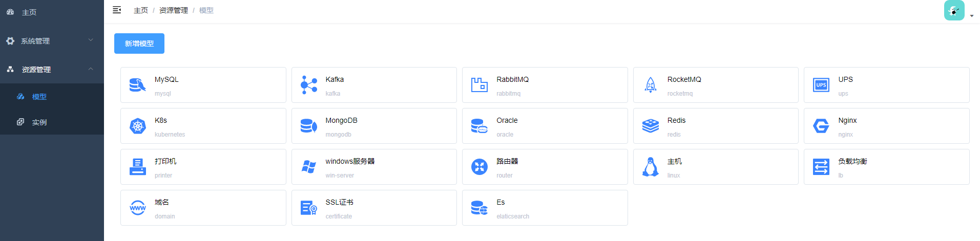
Task: Click the gear icon beside 系统管理
Action: (x=10, y=41)
